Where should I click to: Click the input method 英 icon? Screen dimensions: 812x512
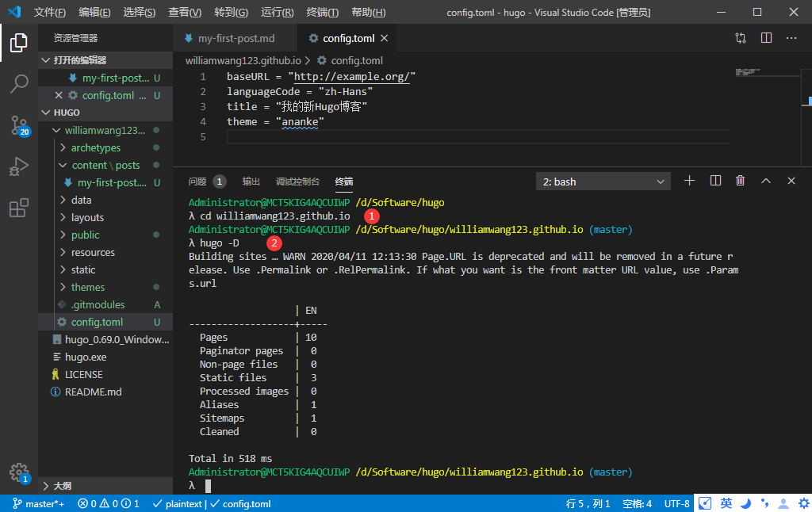[726, 503]
